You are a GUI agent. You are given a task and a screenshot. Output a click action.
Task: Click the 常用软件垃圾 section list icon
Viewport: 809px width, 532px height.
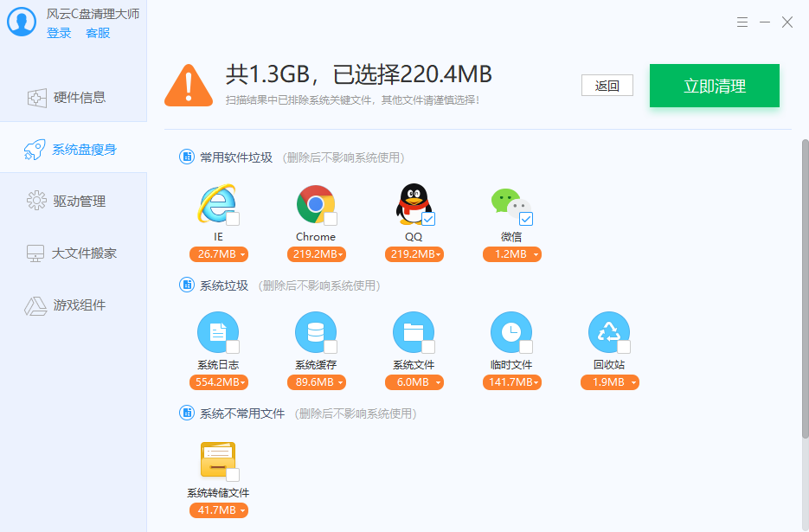coord(187,157)
